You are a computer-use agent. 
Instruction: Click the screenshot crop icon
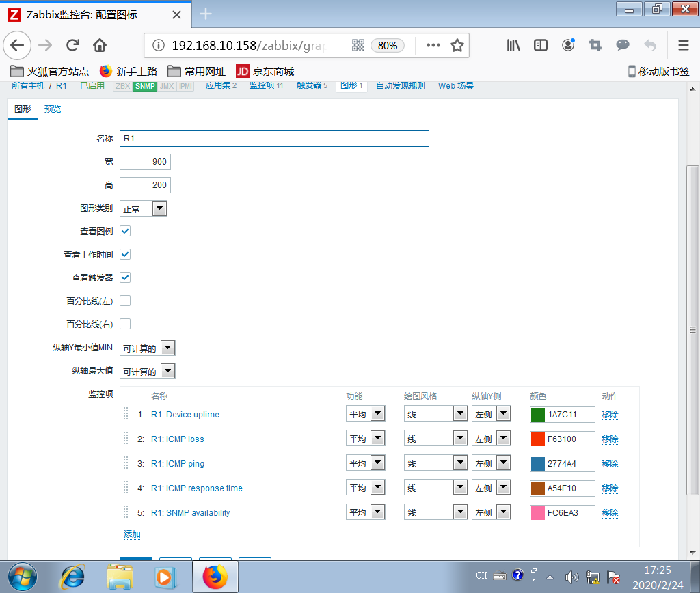[595, 45]
